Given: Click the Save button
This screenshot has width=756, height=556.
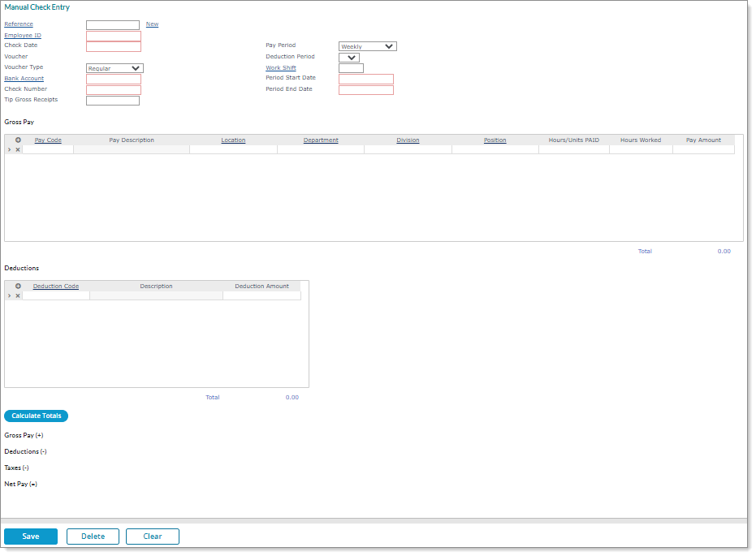Looking at the screenshot, I should tap(30, 536).
